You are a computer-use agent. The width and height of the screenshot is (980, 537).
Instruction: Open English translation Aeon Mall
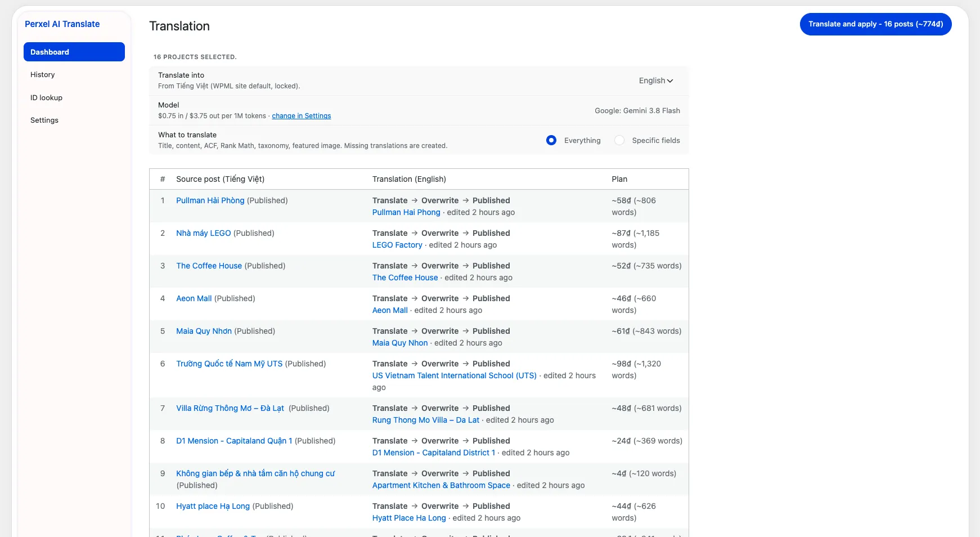tap(390, 310)
